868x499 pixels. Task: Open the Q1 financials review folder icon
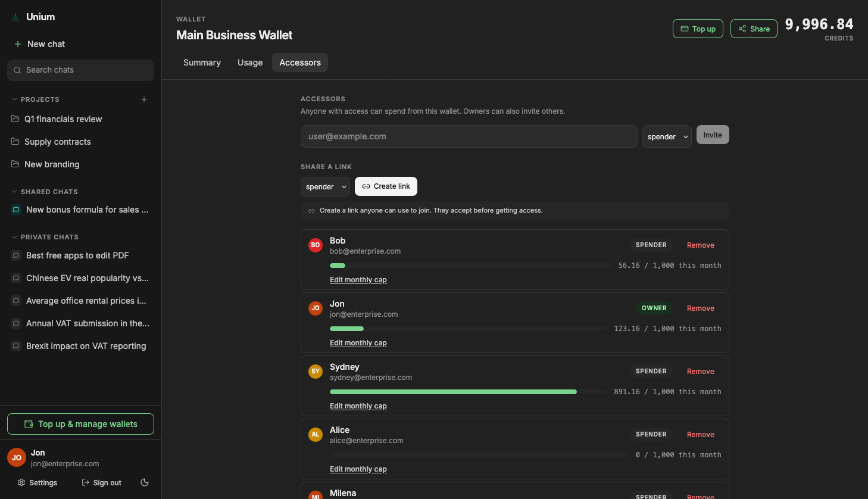pyautogui.click(x=15, y=119)
